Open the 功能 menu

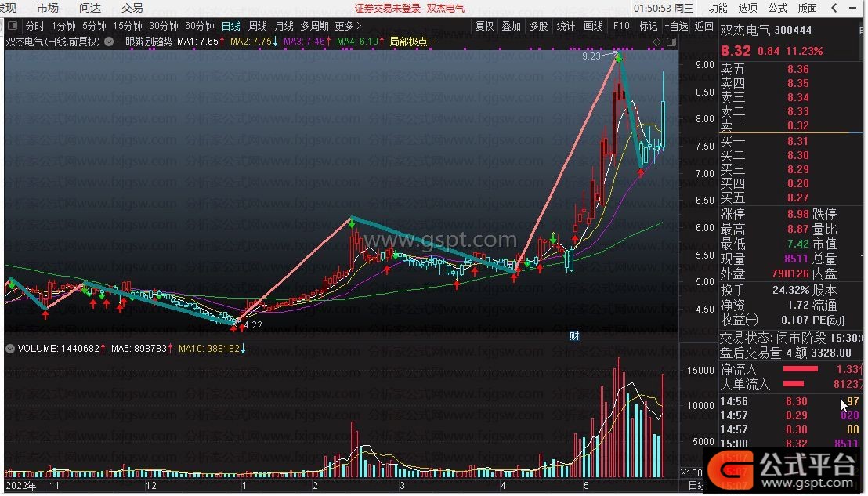coord(718,8)
